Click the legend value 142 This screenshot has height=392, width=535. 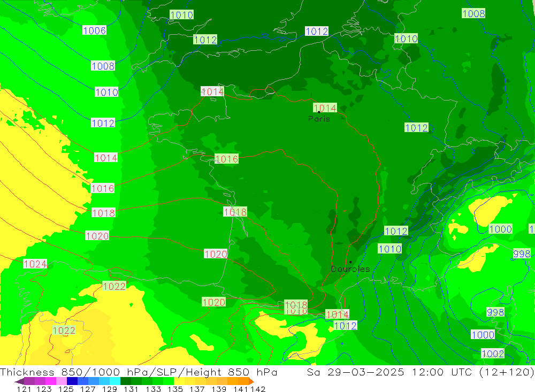258,389
